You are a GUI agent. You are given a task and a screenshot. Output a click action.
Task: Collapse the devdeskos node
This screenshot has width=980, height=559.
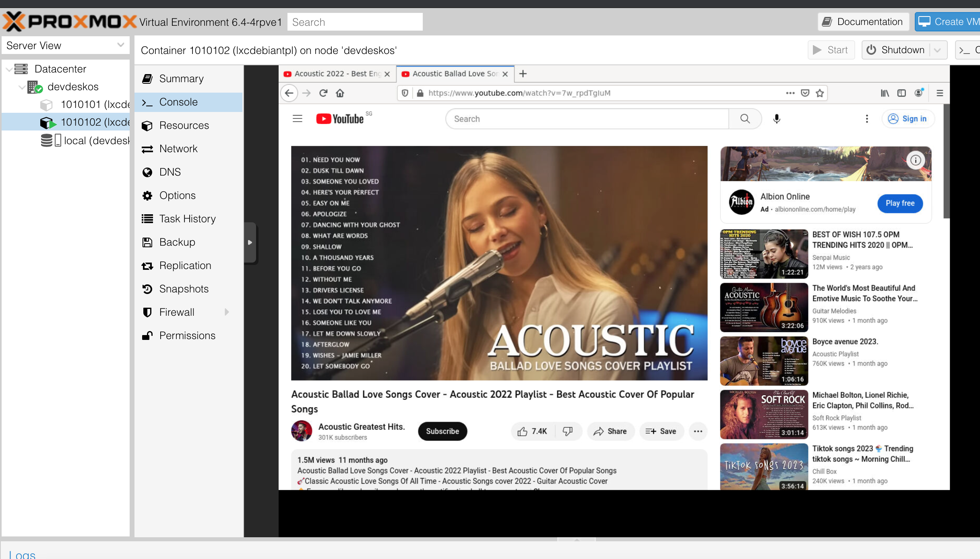(x=22, y=87)
